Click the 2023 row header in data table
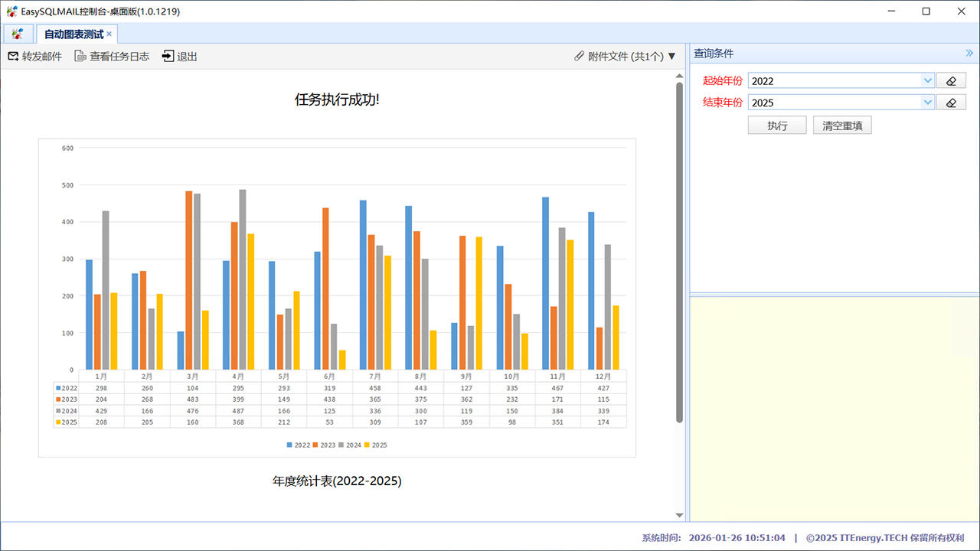This screenshot has width=980, height=551. [x=67, y=399]
